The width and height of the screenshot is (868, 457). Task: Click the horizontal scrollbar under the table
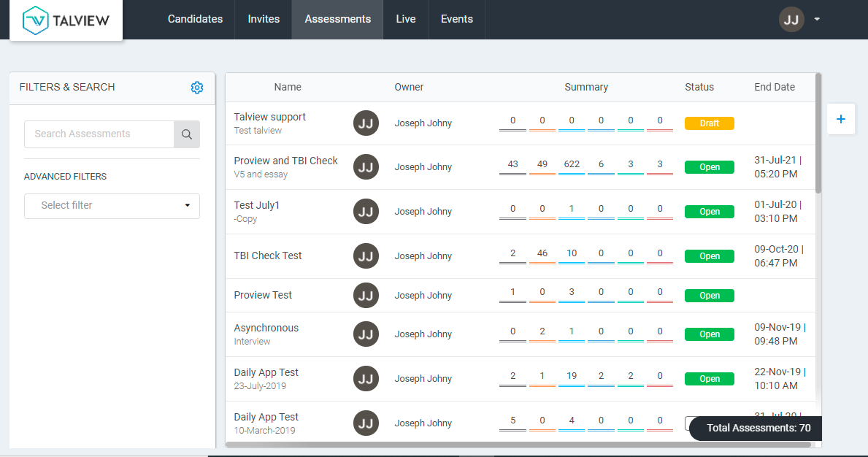point(518,445)
